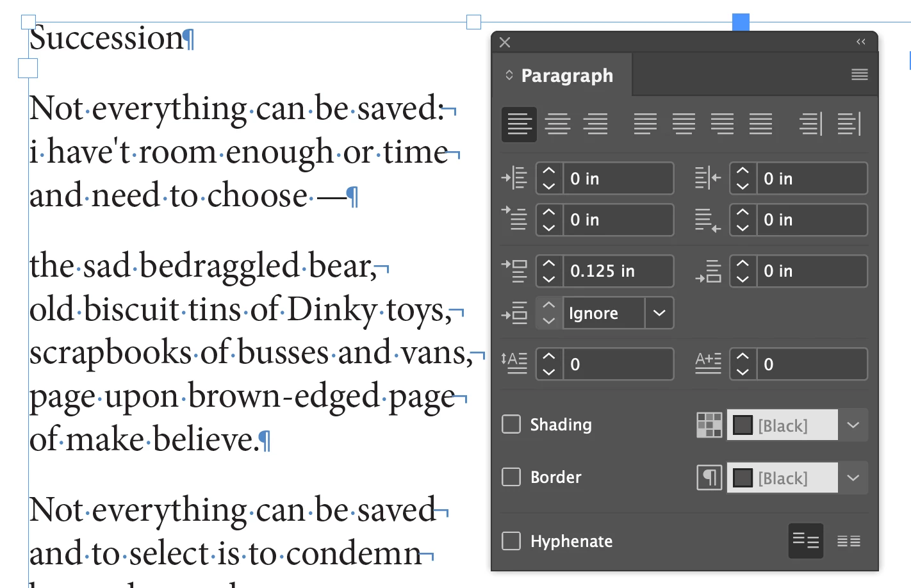
Task: Step the Space Between Same Style value
Action: point(549,313)
